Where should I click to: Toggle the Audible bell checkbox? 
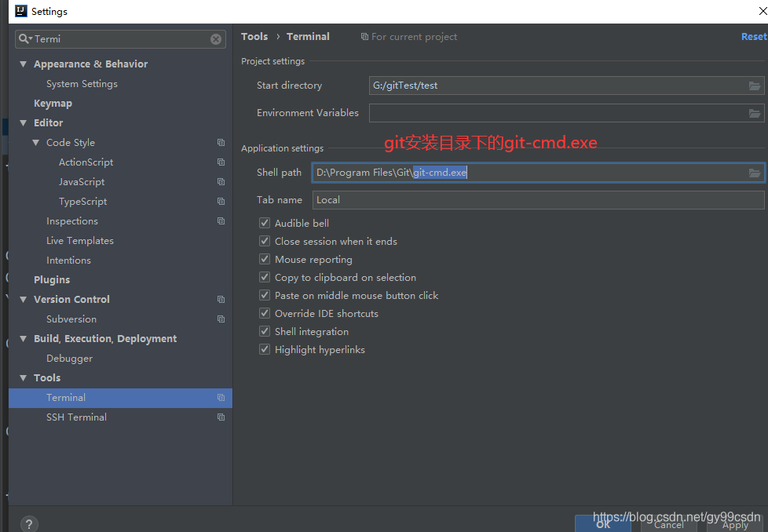tap(265, 223)
